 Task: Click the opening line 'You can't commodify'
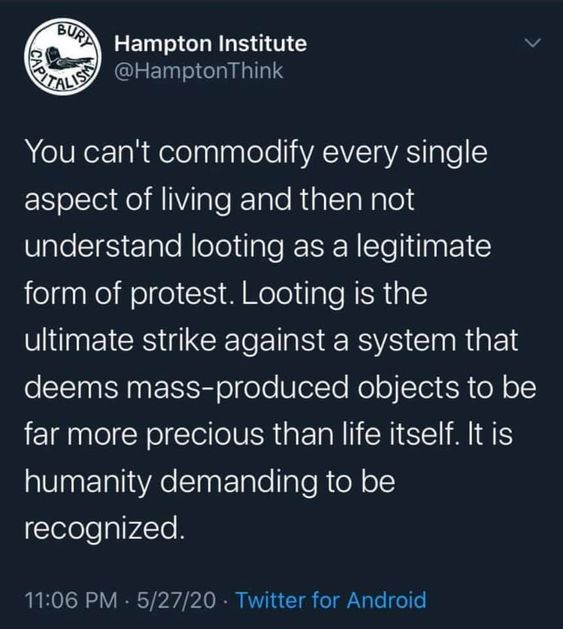coord(256,153)
